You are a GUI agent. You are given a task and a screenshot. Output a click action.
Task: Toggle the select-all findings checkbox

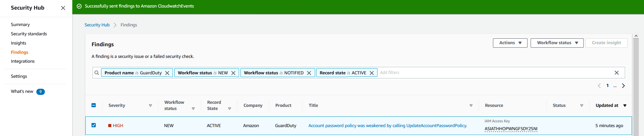coord(94,105)
